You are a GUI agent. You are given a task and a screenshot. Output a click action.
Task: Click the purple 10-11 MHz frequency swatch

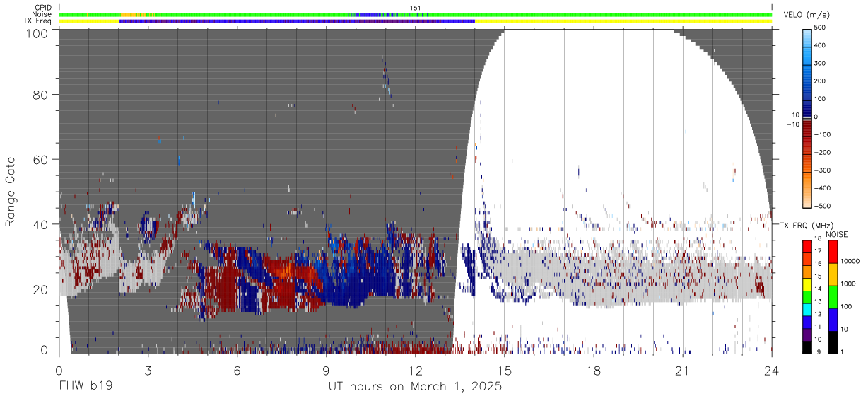pyautogui.click(x=807, y=335)
